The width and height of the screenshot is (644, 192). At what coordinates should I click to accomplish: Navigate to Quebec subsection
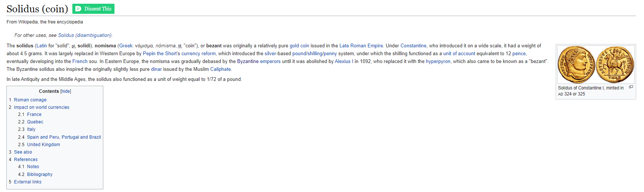pyautogui.click(x=35, y=122)
